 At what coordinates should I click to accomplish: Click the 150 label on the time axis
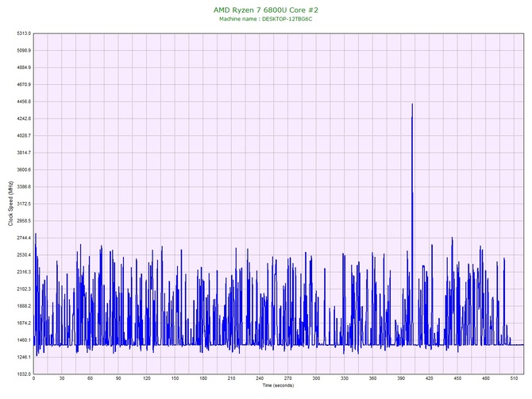pos(175,378)
